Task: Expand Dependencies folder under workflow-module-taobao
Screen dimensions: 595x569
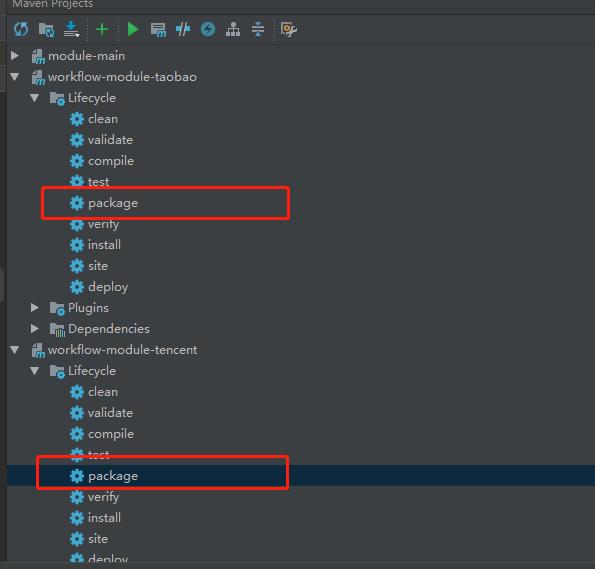Action: (35, 329)
